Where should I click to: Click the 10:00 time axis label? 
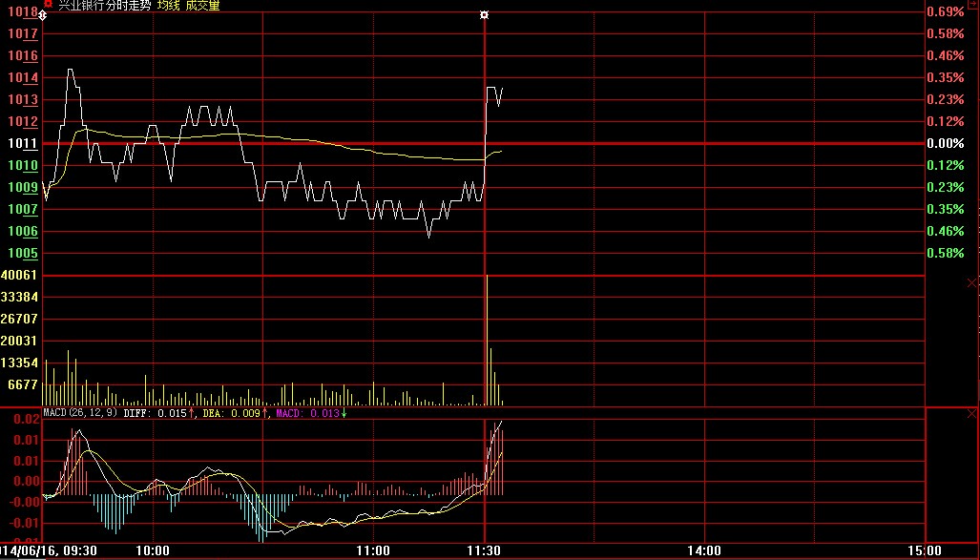(153, 550)
